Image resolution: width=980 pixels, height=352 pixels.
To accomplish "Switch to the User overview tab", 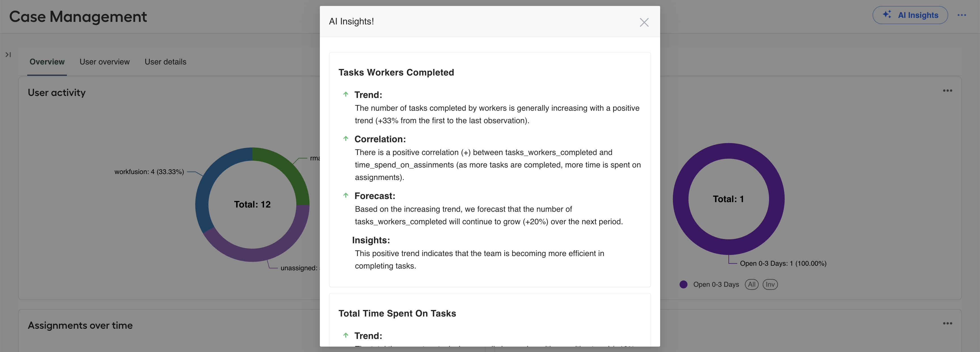I will pos(105,62).
